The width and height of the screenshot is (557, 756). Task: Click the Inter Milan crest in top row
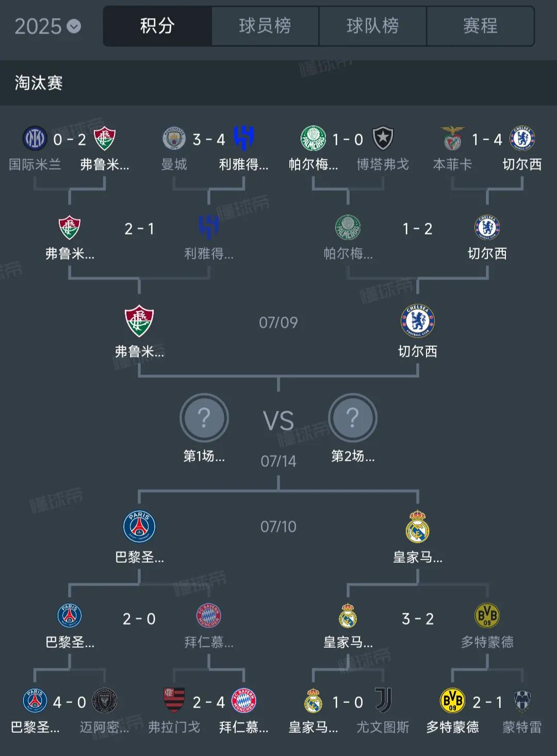coord(35,139)
